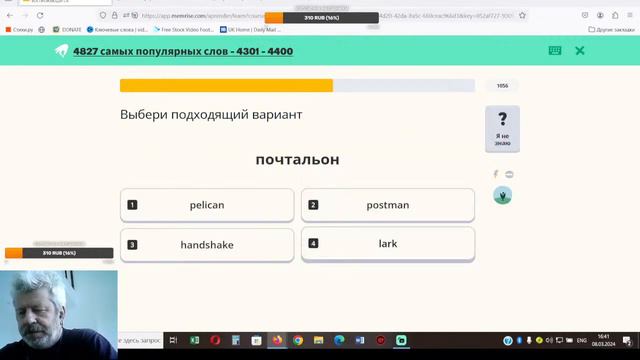The width and height of the screenshot is (640, 360).
Task: Open 'Free Stock Video Foot...' bookmark
Action: pyautogui.click(x=184, y=29)
